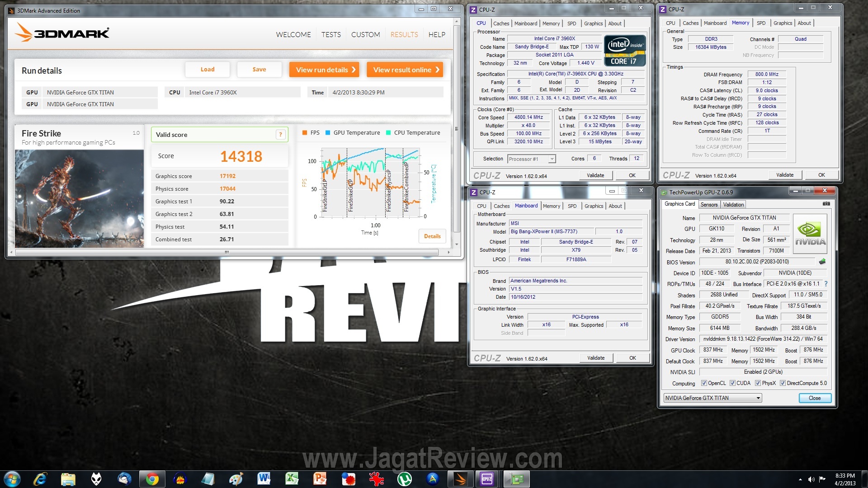Open uTorrent from the taskbar

404,479
